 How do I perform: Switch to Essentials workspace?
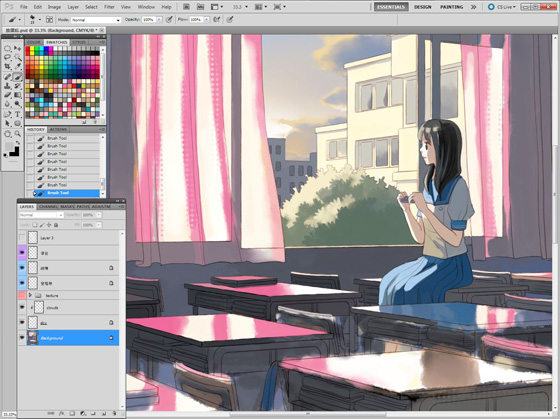coord(391,7)
